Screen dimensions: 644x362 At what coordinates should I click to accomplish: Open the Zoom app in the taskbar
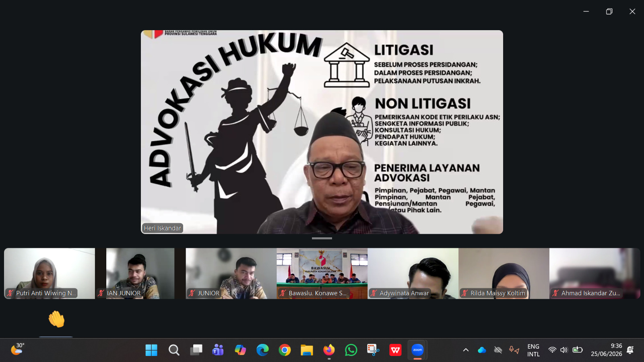417,350
